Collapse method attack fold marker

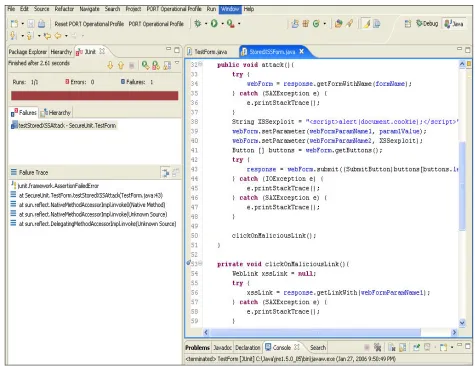pyautogui.click(x=201, y=64)
